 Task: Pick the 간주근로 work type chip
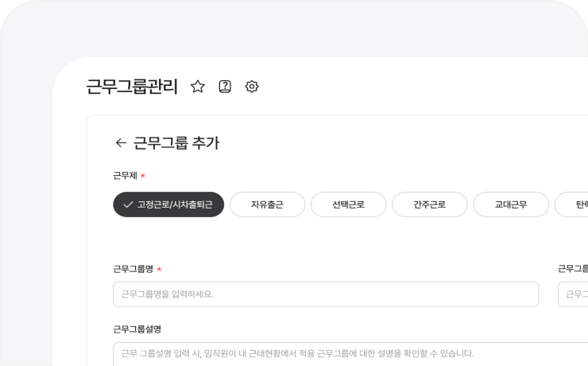pyautogui.click(x=430, y=204)
